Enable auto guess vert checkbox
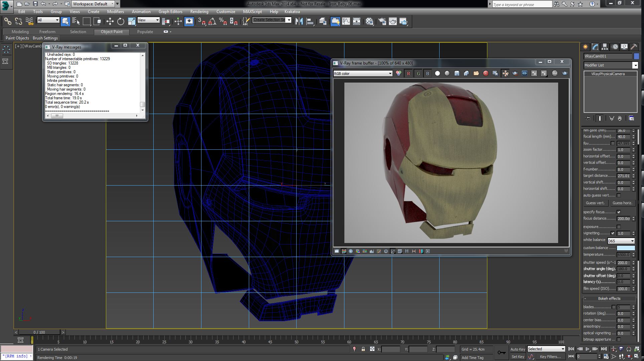This screenshot has height=361, width=644. (619, 196)
